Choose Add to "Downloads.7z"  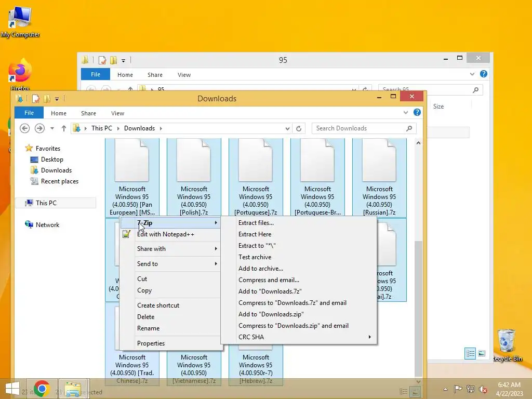pos(299,291)
